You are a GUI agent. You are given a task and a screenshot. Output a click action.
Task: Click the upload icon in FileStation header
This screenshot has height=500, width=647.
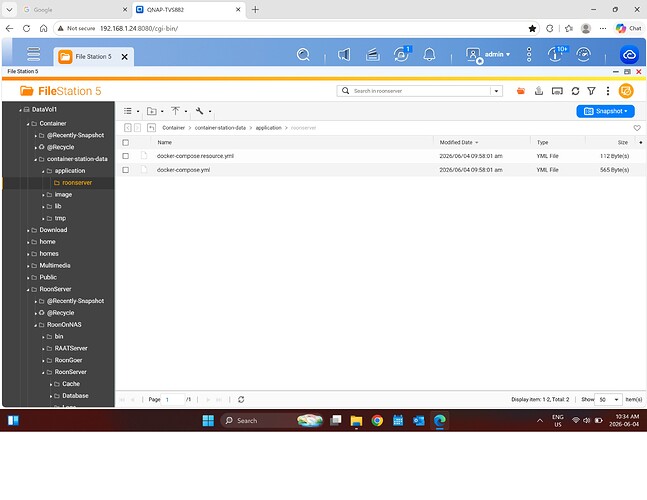pos(538,91)
